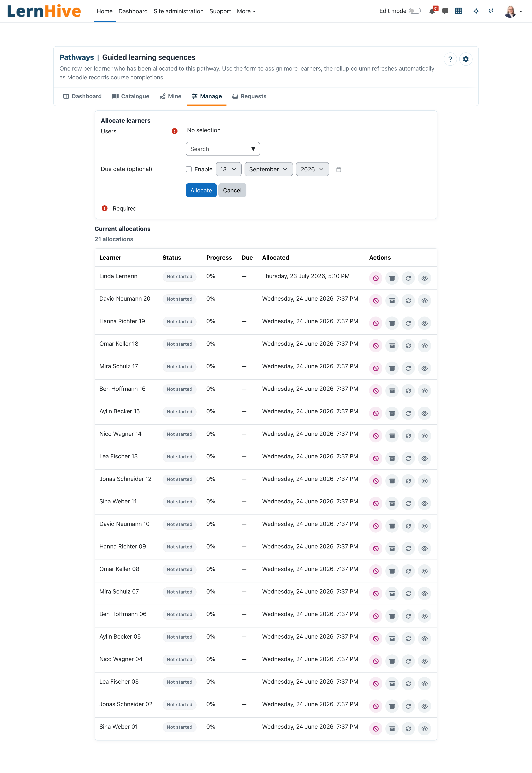The image size is (532, 773).
Task: Open the Pathways settings gear icon
Action: click(x=466, y=59)
